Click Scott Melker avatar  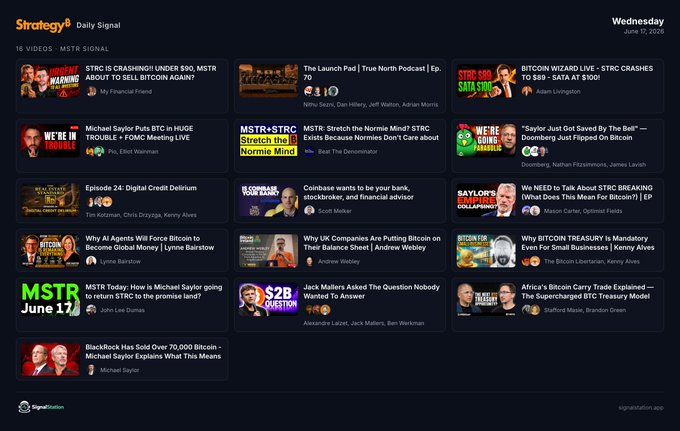pos(309,211)
